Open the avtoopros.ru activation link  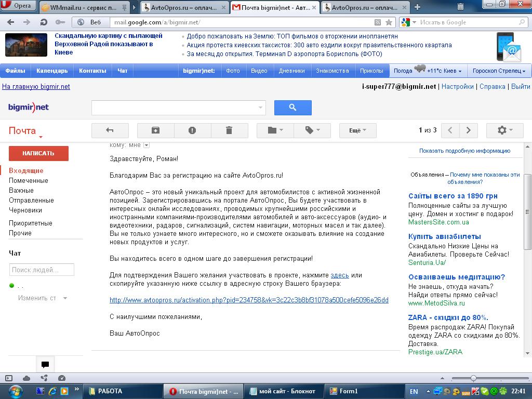[x=249, y=300]
